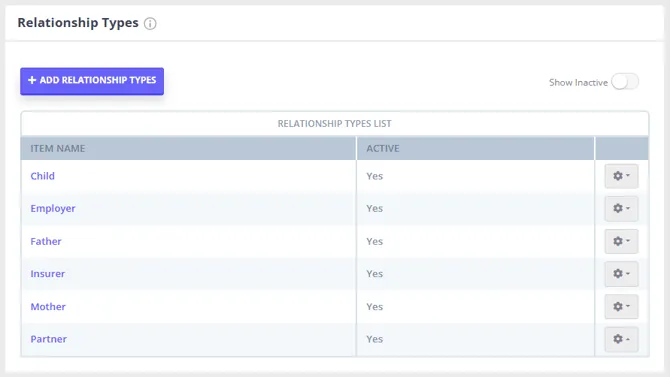Open gear menu for Father row
The width and height of the screenshot is (670, 377).
coord(621,241)
